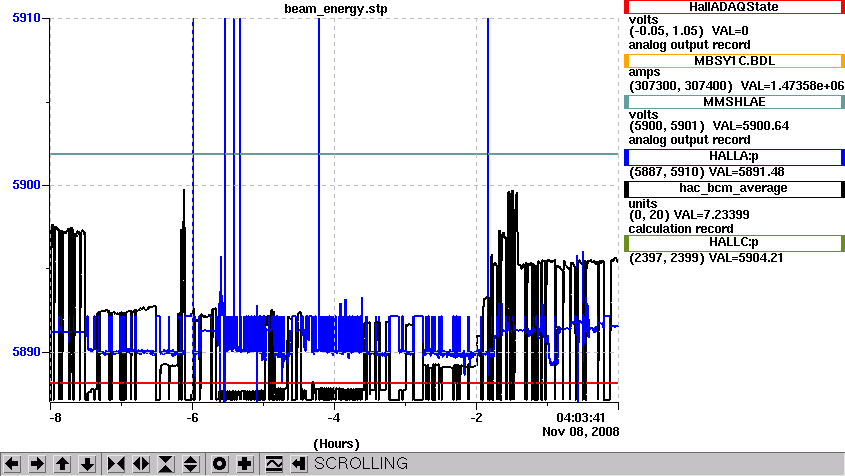
Task: Click the VAL=5900.64 readout for MMSHLAE
Action: (x=751, y=126)
